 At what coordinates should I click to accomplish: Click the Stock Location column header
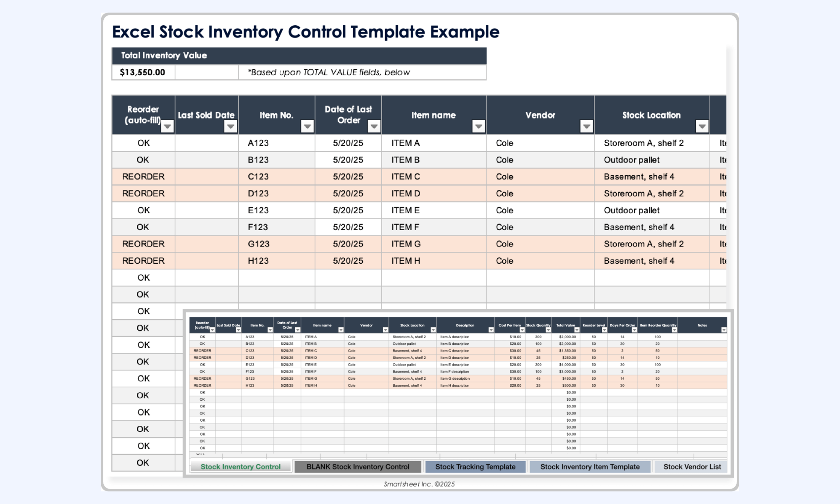652,115
